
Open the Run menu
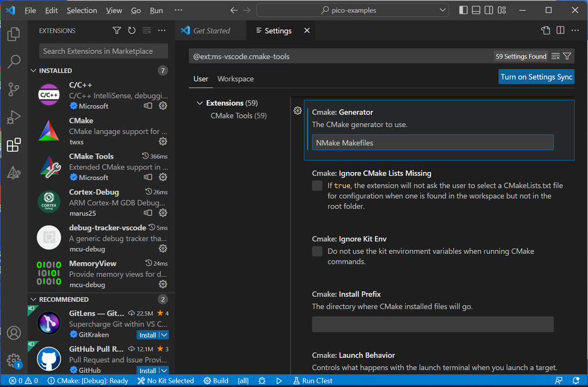point(156,10)
